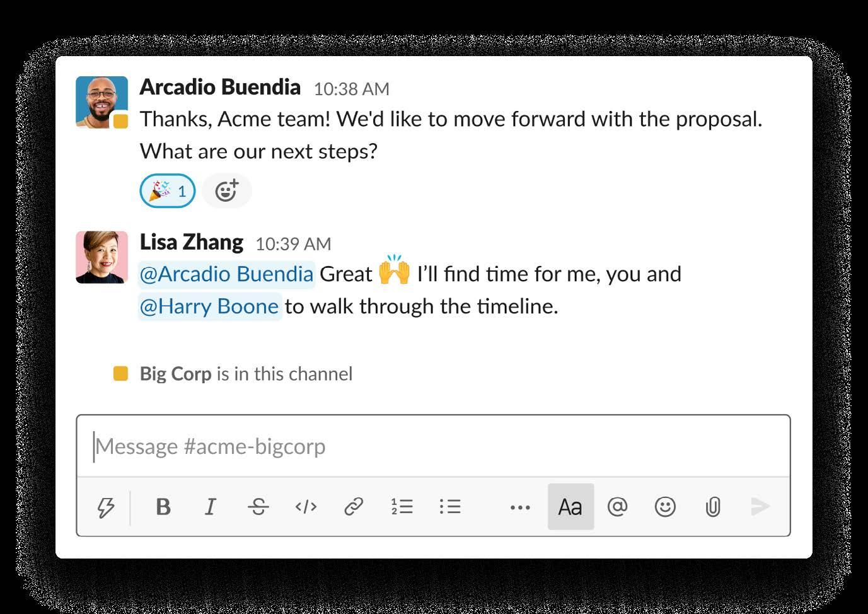
Task: Insert a hyperlink
Action: [354, 507]
